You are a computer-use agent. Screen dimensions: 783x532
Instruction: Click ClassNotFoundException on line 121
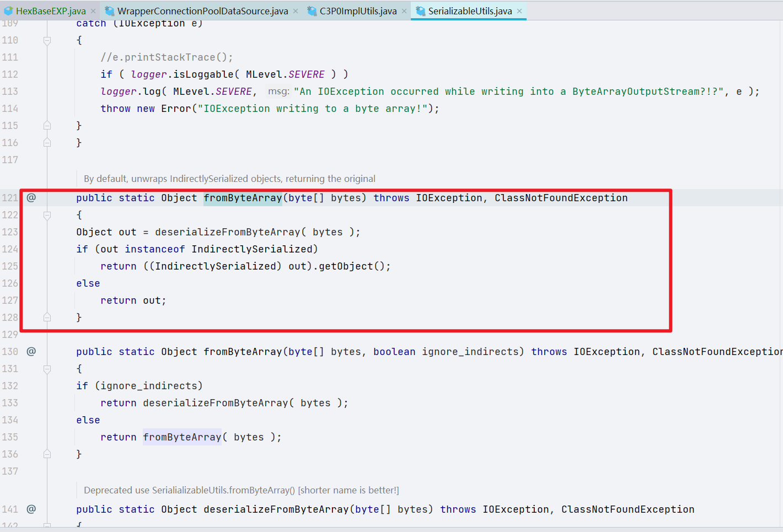(561, 198)
